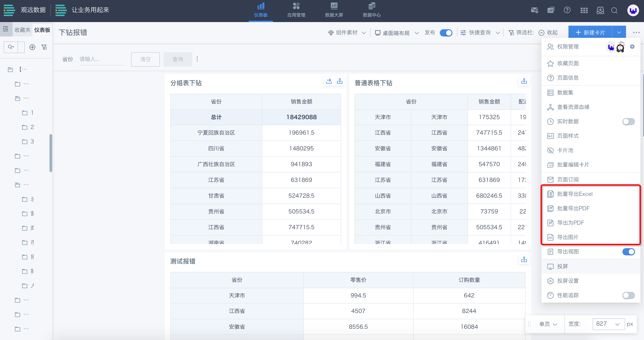Click the add folder plus icon in sidebar
Screen dimensions: 644x340
click(32, 47)
